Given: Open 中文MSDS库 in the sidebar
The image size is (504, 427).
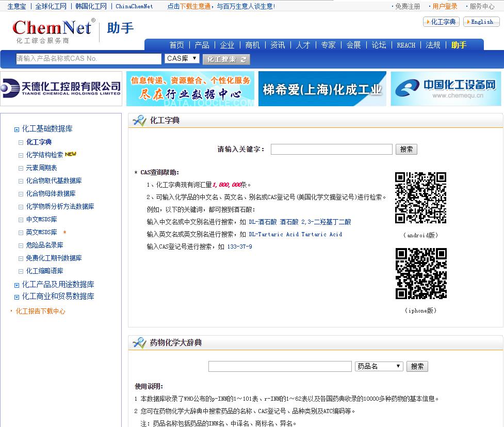Looking at the screenshot, I should click(41, 219).
